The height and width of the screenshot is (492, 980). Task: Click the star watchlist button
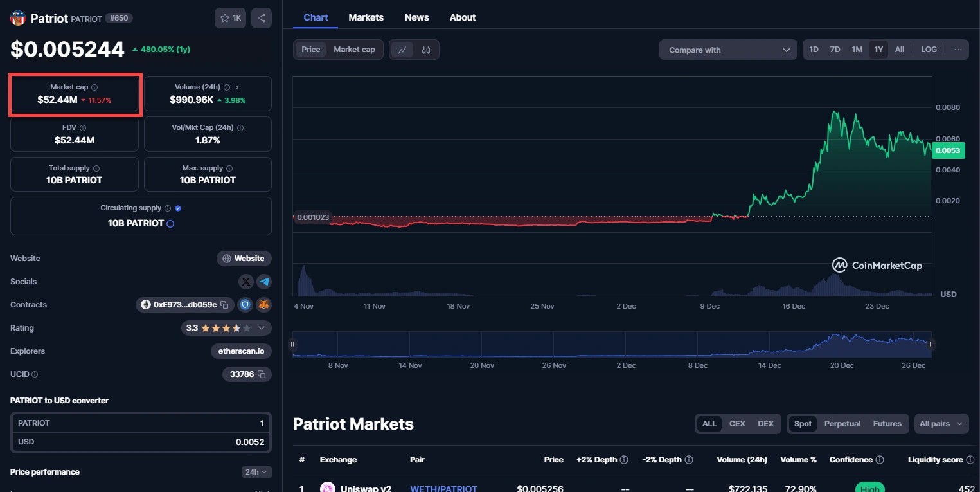click(230, 18)
